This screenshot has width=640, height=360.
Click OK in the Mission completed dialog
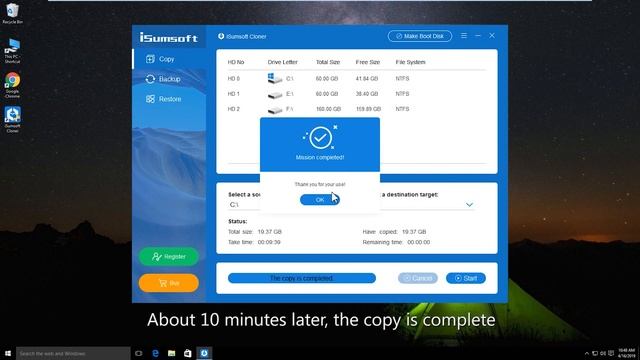[x=320, y=200]
